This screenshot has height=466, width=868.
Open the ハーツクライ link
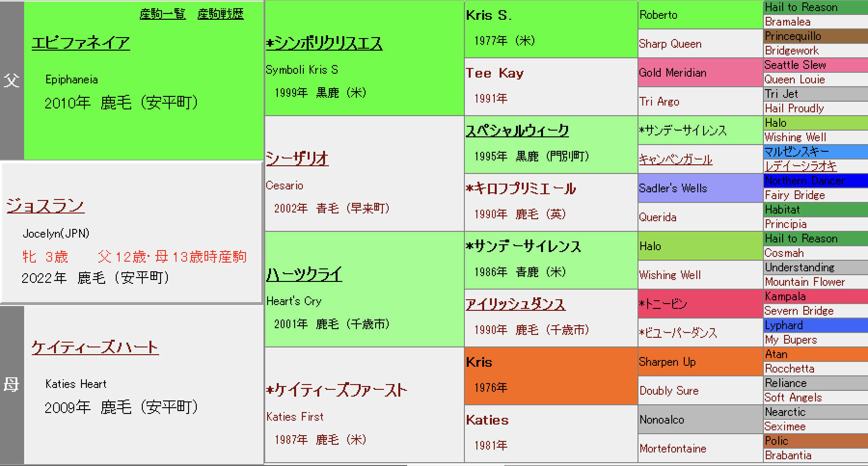tap(304, 275)
